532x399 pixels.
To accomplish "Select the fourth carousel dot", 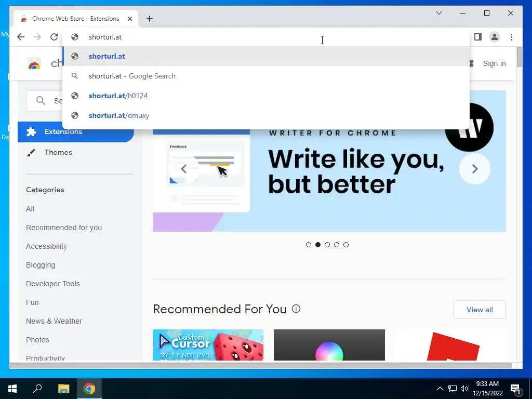I will point(337,245).
